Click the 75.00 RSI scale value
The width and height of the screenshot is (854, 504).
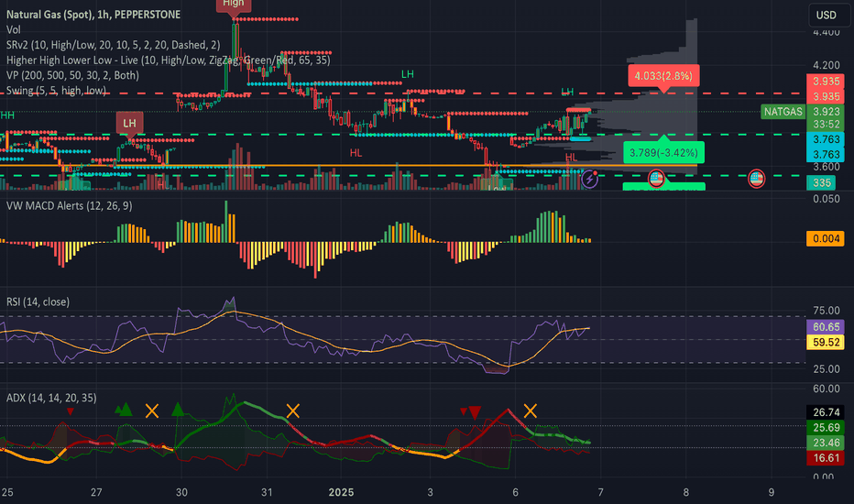(827, 311)
